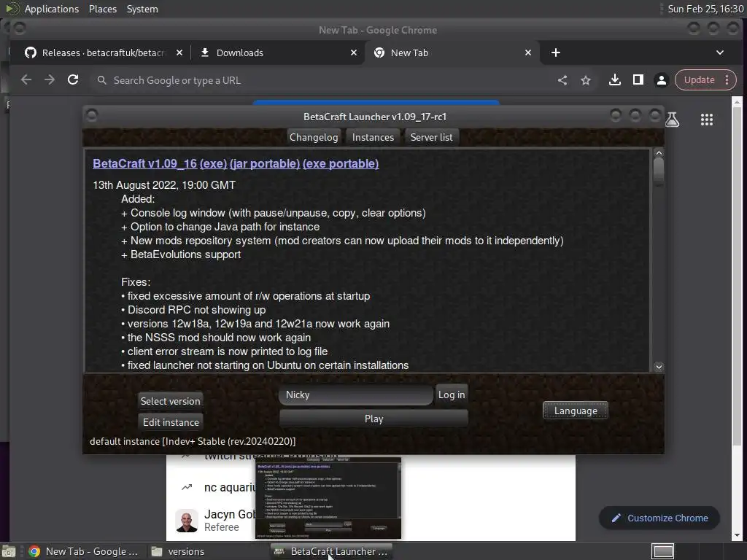This screenshot has width=747, height=560.
Task: Switch to New Tab - Google taskbar item
Action: pyautogui.click(x=84, y=551)
